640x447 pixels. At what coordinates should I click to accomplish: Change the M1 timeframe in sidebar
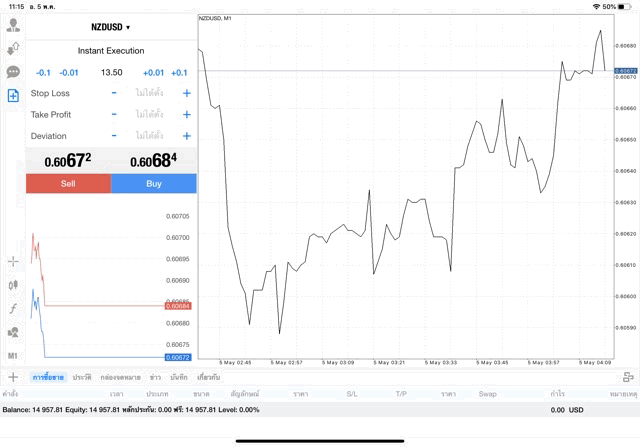[x=13, y=355]
